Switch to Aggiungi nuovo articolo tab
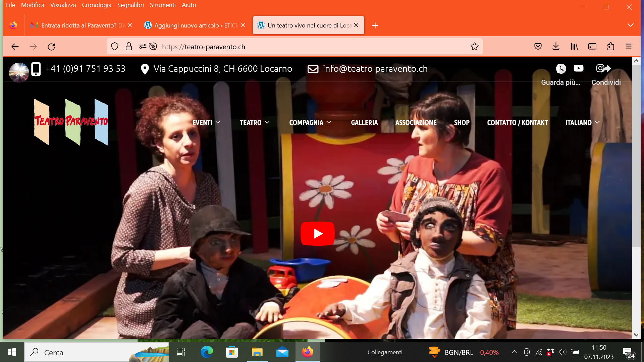Viewport: 644px width, 362px height. click(x=191, y=25)
